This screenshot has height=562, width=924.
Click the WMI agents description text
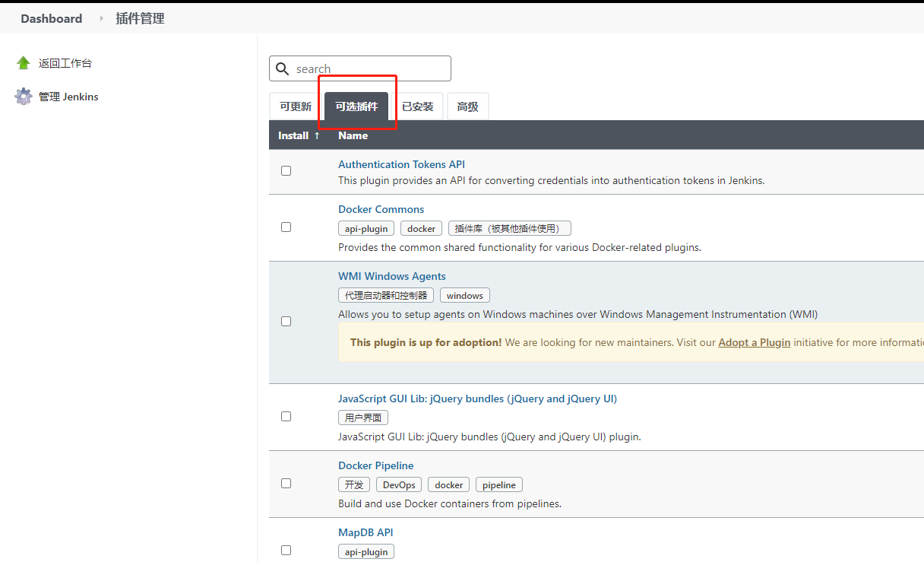tap(577, 314)
